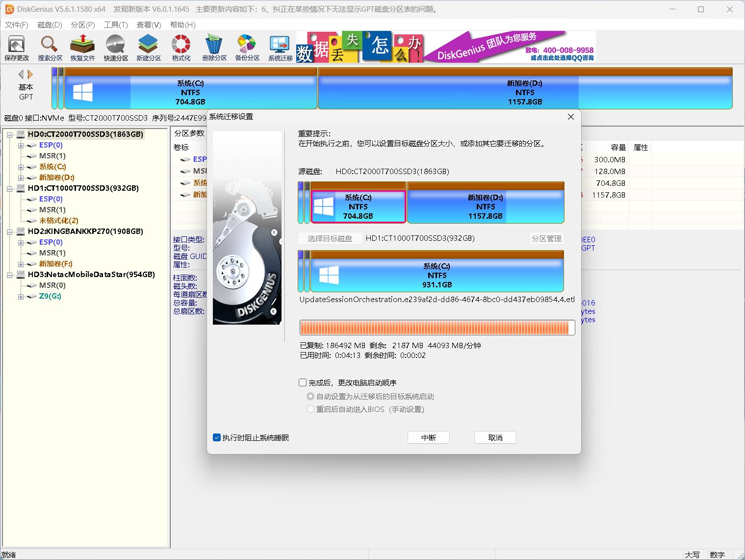The image size is (745, 560).
Task: Enable 完成后，更改电脑启动顺序 checkbox
Action: pyautogui.click(x=303, y=382)
